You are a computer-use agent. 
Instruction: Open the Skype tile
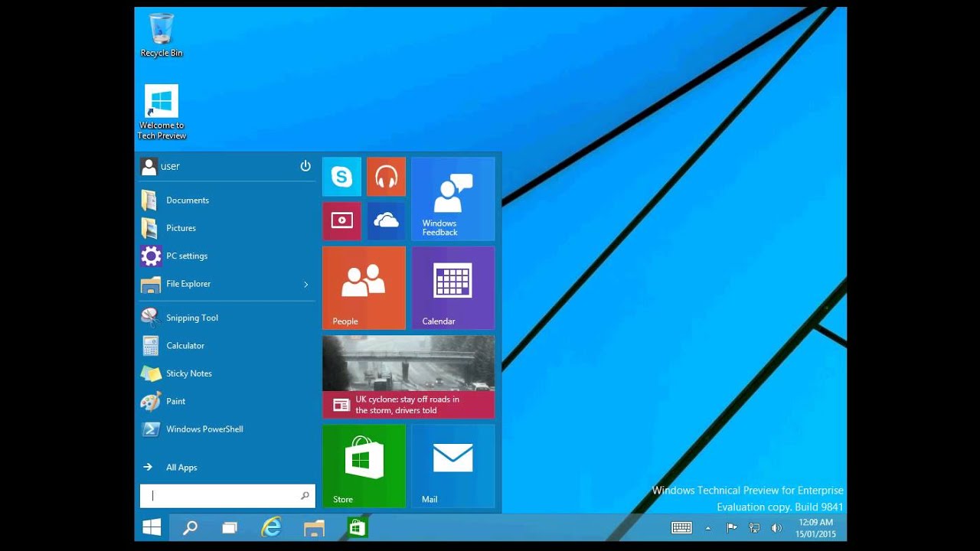click(x=341, y=177)
